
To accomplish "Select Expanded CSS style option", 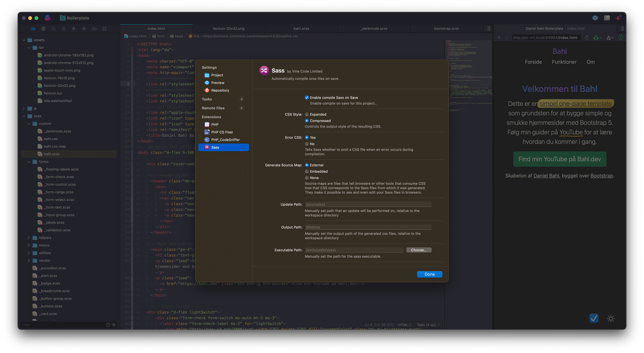I will point(307,114).
